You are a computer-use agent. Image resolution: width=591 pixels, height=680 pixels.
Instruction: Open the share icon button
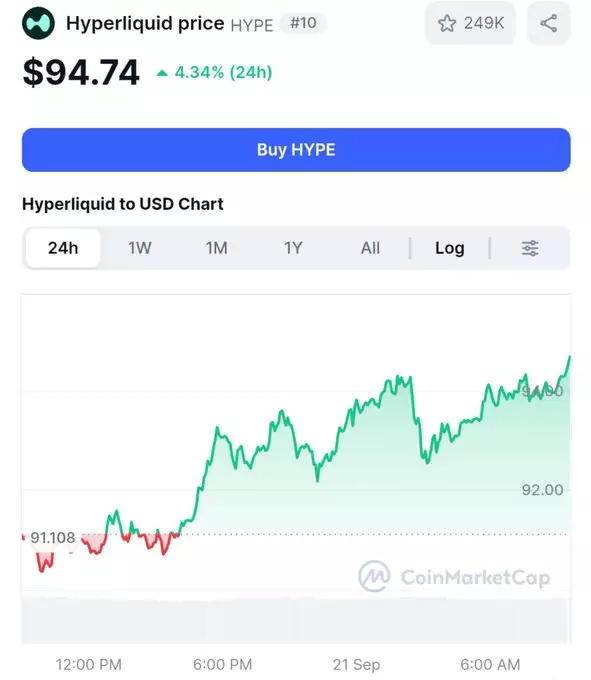tap(549, 23)
